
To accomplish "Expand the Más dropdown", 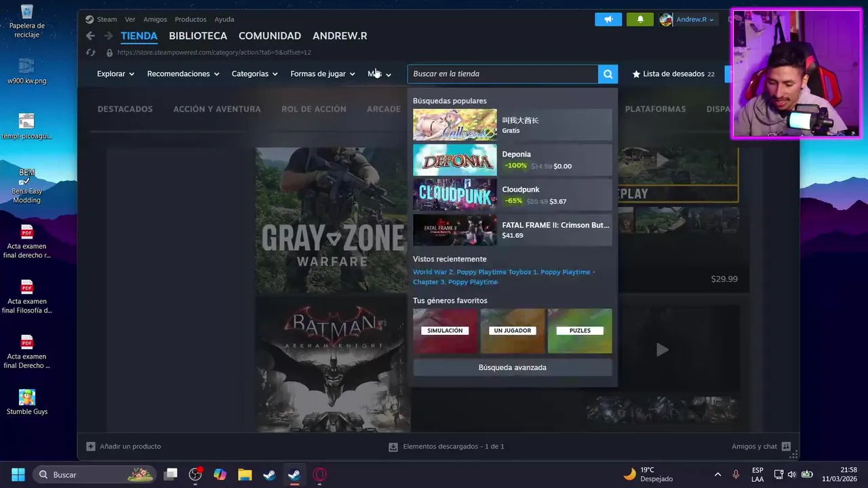I will click(x=380, y=74).
